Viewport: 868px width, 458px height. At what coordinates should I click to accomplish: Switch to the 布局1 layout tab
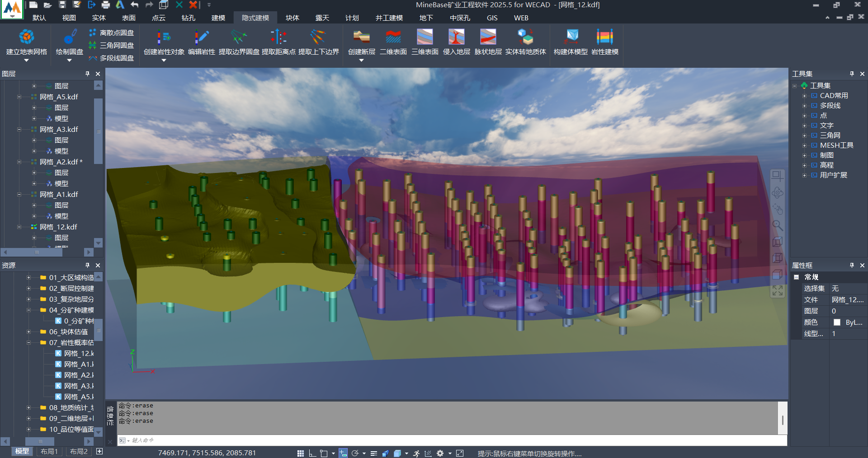pos(49,452)
